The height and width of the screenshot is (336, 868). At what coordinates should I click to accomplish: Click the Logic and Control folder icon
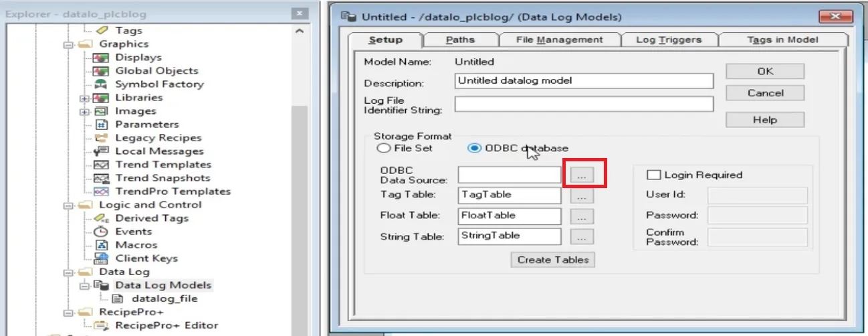pyautogui.click(x=86, y=205)
